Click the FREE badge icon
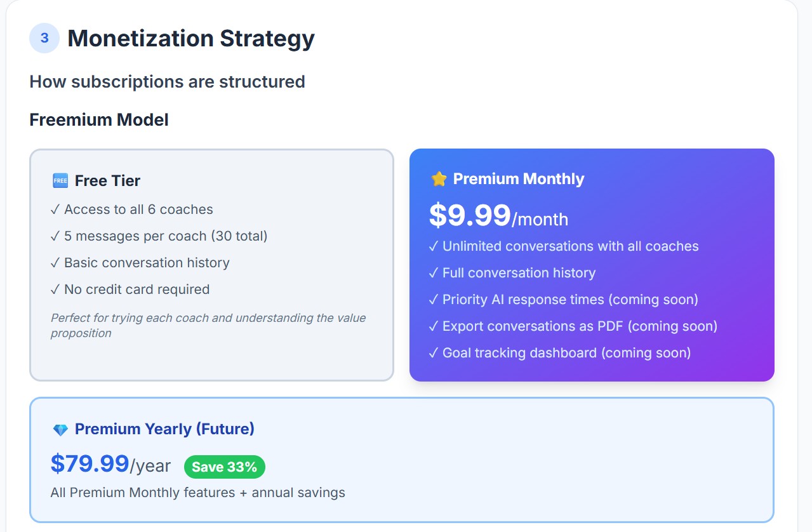The height and width of the screenshot is (532, 812). coord(60,181)
